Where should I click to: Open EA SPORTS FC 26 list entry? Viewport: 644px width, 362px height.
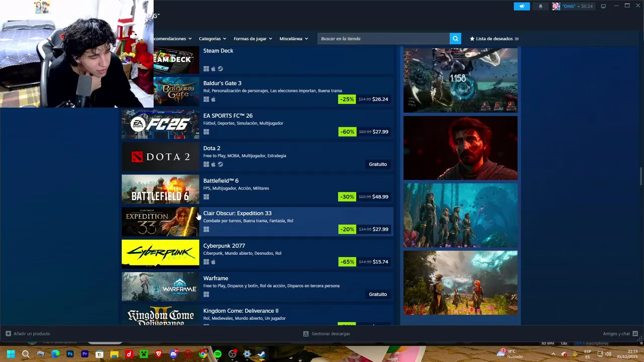point(257,124)
